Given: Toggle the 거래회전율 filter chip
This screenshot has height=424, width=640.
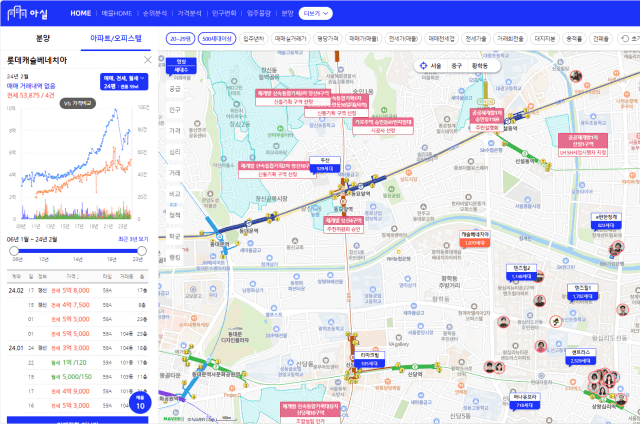Looking at the screenshot, I should 510,38.
